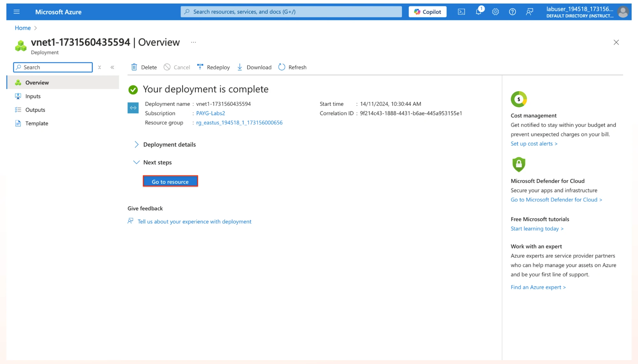Screen dimensions: 638x364
Task: Open Find an Azure expert link
Action: tap(538, 287)
